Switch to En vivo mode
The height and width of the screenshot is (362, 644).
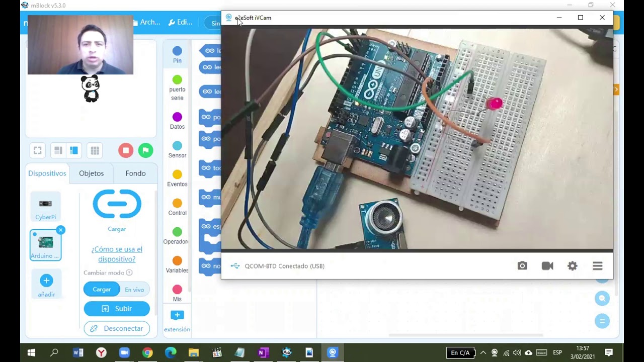point(134,289)
